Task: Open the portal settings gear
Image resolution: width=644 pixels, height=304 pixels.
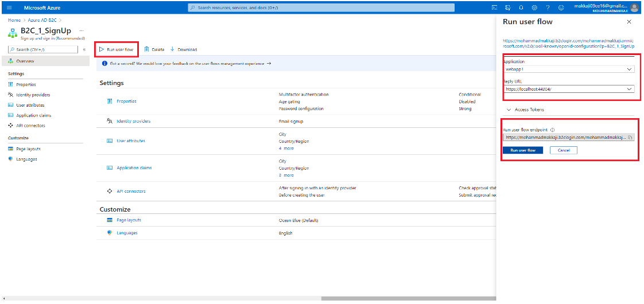Action: (534, 8)
